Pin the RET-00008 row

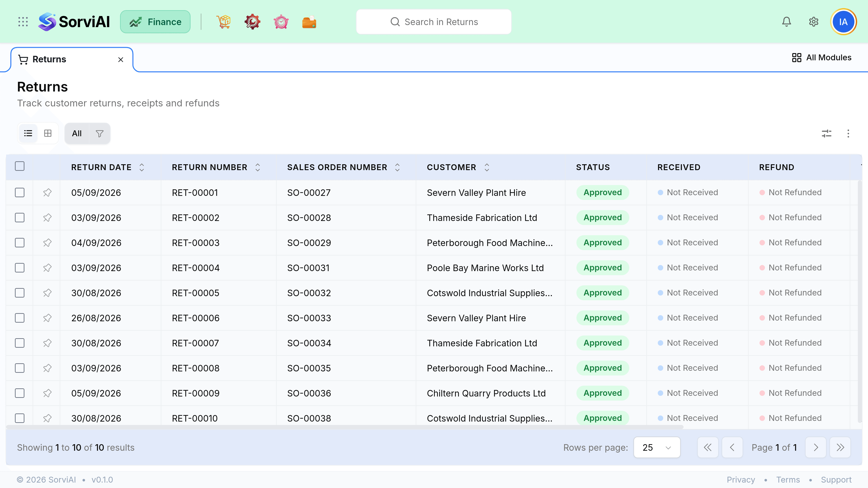pyautogui.click(x=47, y=368)
